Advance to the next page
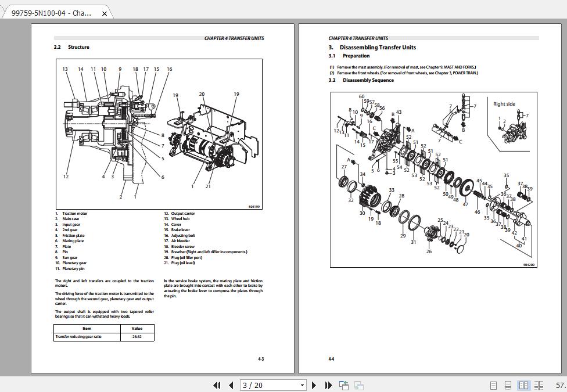Image resolution: width=567 pixels, height=392 pixels. pos(314,385)
